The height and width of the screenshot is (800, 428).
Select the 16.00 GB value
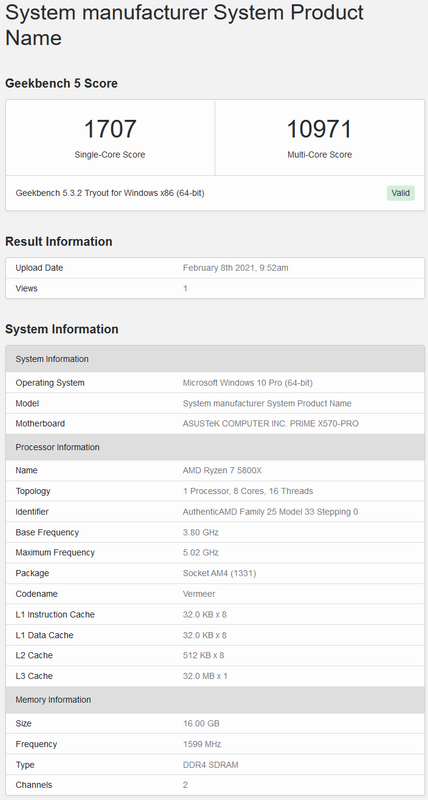tap(201, 723)
